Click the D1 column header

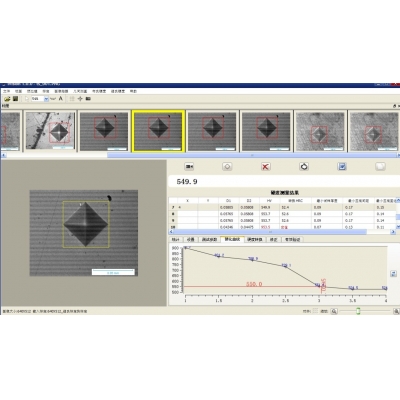tap(229, 201)
